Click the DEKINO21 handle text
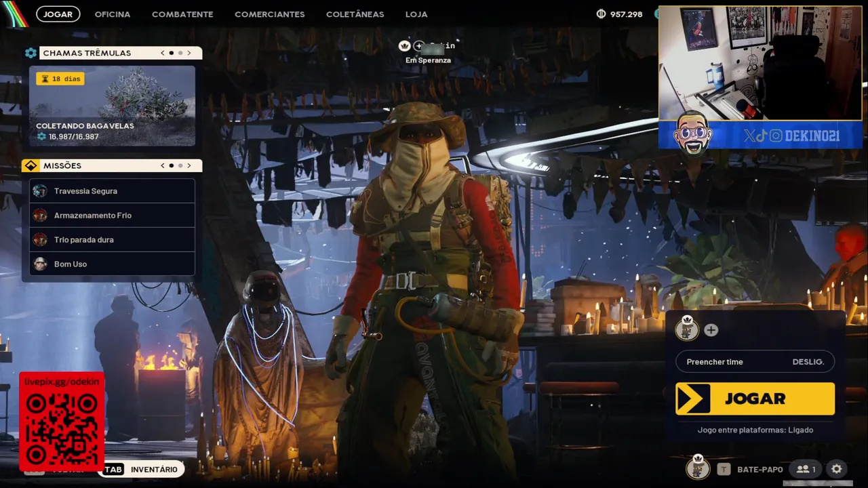 tap(812, 136)
